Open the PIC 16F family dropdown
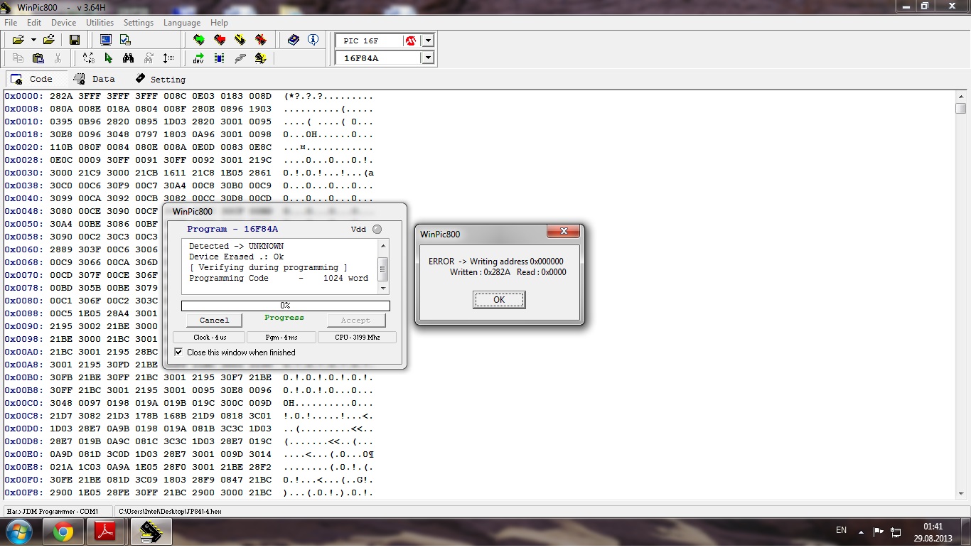Image resolution: width=971 pixels, height=560 pixels. [428, 41]
